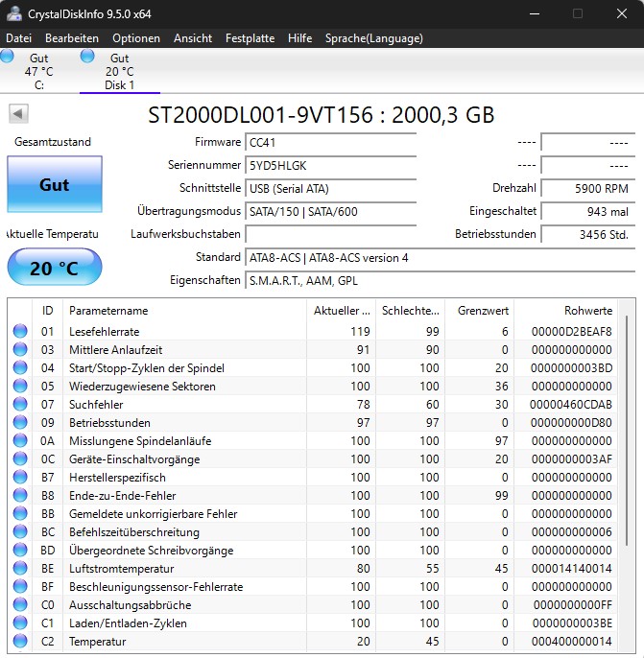
Task: Click status orb of Ende-zu-Ende-Fehler row
Action: [20, 495]
